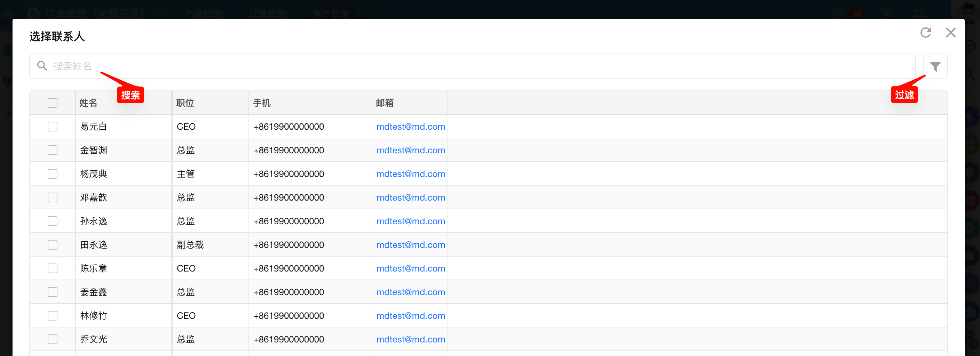This screenshot has width=980, height=356.
Task: Close the 选择联系人 dialog
Action: point(950,33)
